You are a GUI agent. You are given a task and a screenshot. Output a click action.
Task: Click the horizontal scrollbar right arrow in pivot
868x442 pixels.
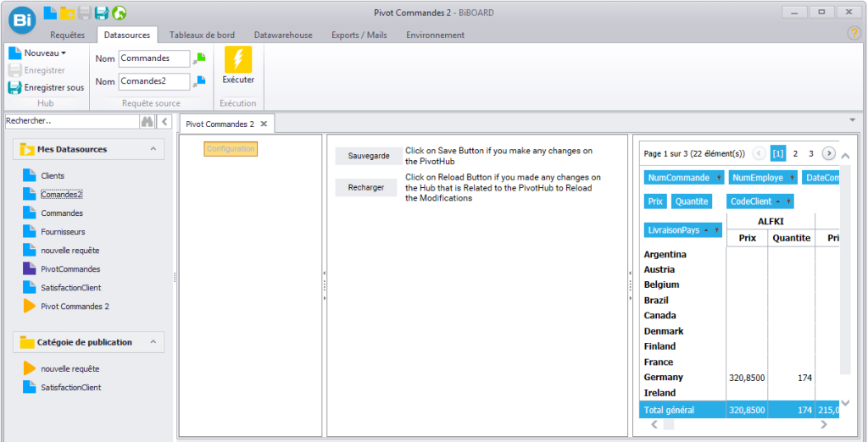824,424
